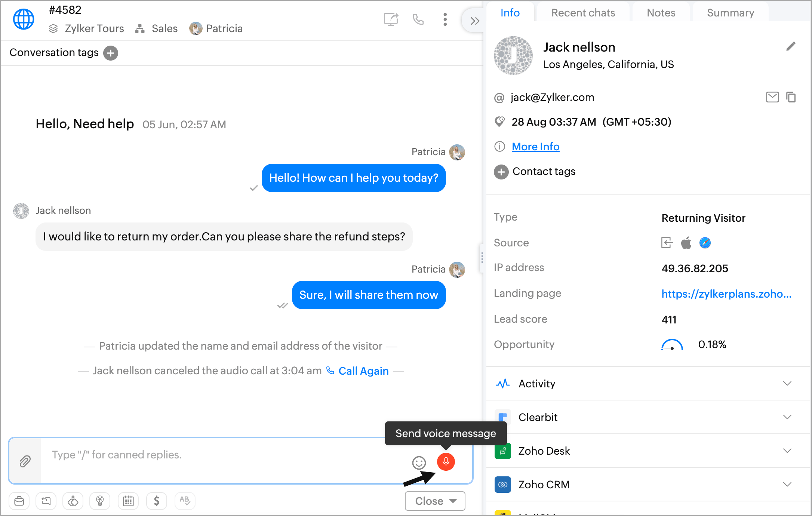
Task: Open the Close button dropdown
Action: pos(453,501)
